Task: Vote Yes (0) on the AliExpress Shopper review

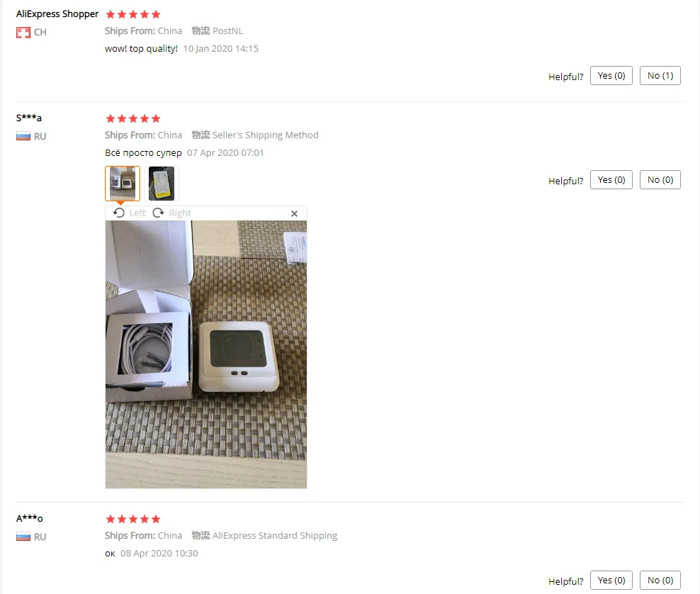Action: point(611,75)
